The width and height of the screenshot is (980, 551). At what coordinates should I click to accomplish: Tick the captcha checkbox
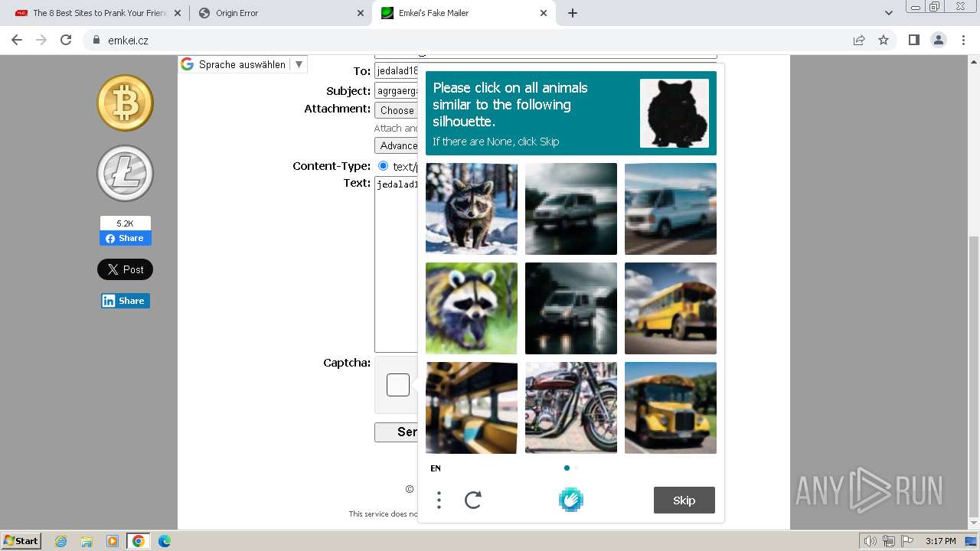point(398,385)
